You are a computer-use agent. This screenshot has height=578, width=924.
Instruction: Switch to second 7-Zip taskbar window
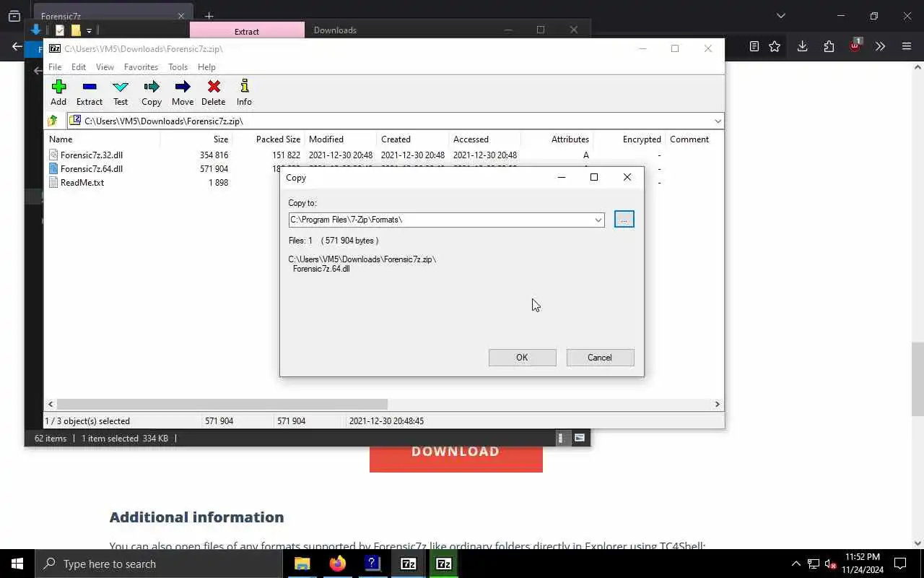(443, 564)
